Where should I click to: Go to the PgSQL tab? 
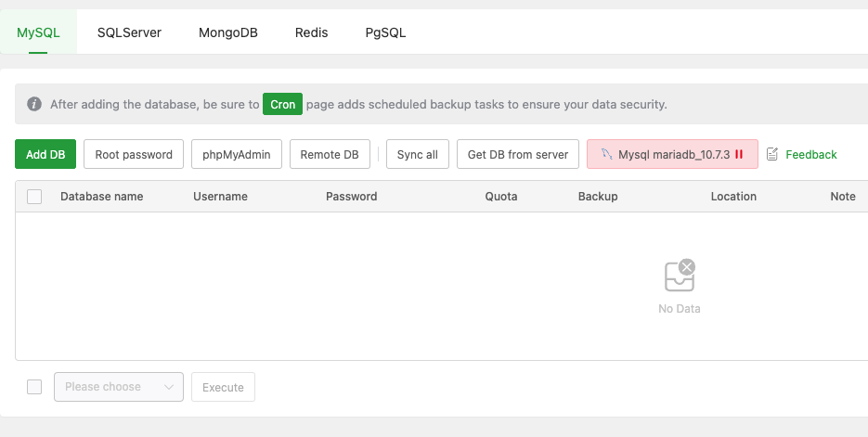(x=385, y=32)
